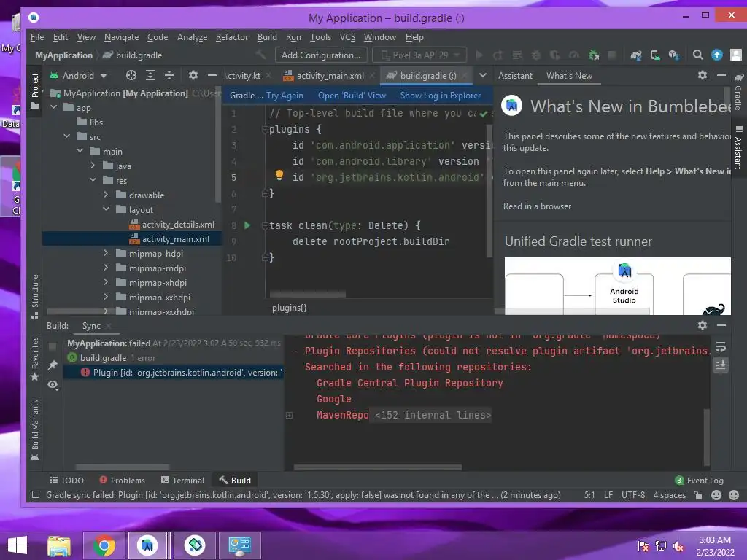Toggle the Event Log tool window
This screenshot has height=560, width=747.
700,481
